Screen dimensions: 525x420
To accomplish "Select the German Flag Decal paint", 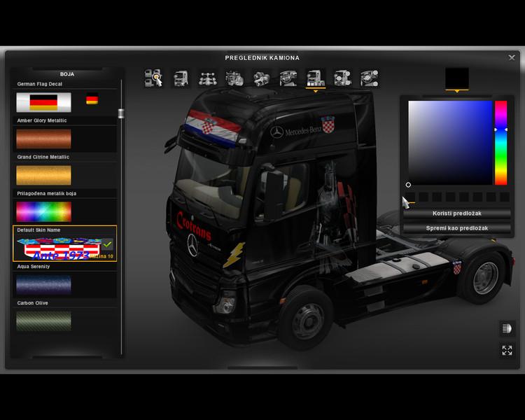I will pyautogui.click(x=43, y=102).
